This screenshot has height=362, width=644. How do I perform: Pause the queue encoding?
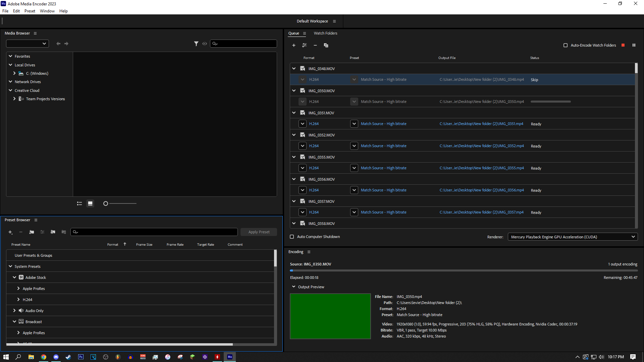[634, 45]
